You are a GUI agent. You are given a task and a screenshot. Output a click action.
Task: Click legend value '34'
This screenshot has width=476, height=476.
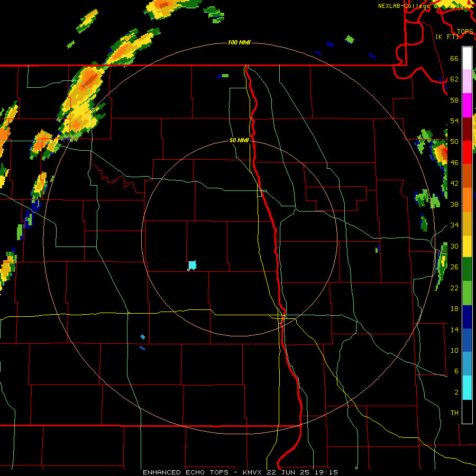click(x=454, y=225)
